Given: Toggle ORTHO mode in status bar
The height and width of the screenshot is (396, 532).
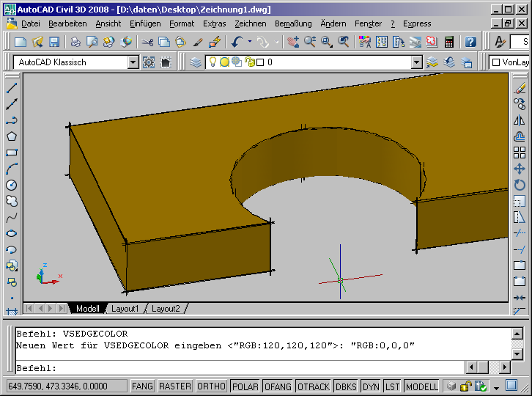Looking at the screenshot, I should click(212, 386).
